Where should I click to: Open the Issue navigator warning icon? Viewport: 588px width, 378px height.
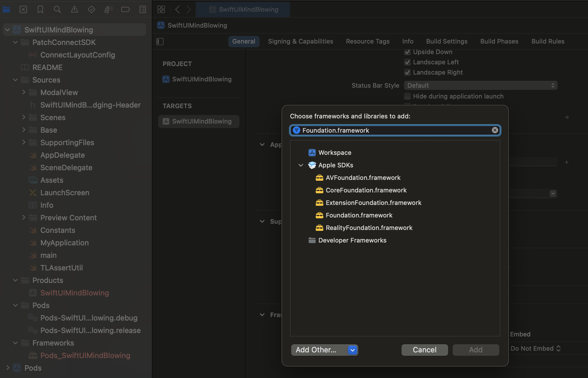[74, 9]
